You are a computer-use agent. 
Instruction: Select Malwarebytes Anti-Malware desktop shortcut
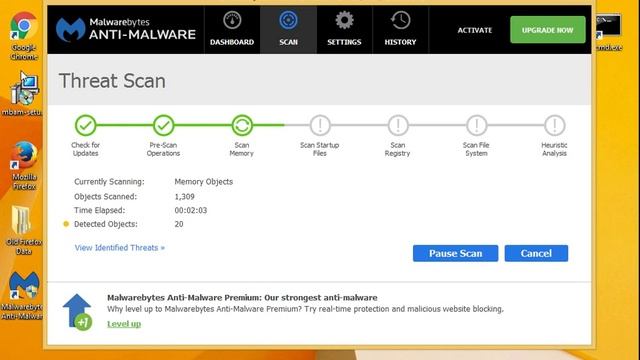pyautogui.click(x=23, y=296)
